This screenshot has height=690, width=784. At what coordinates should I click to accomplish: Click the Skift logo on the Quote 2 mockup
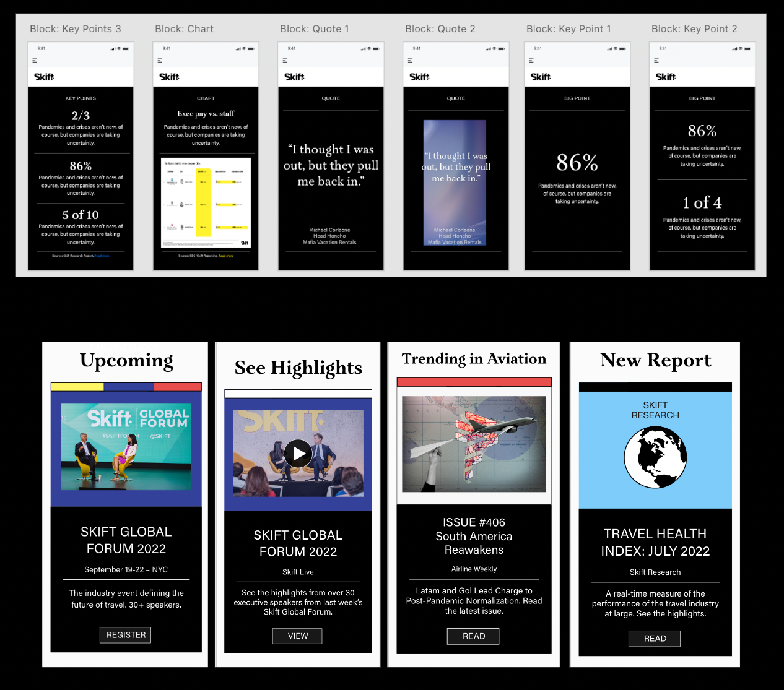pos(419,77)
